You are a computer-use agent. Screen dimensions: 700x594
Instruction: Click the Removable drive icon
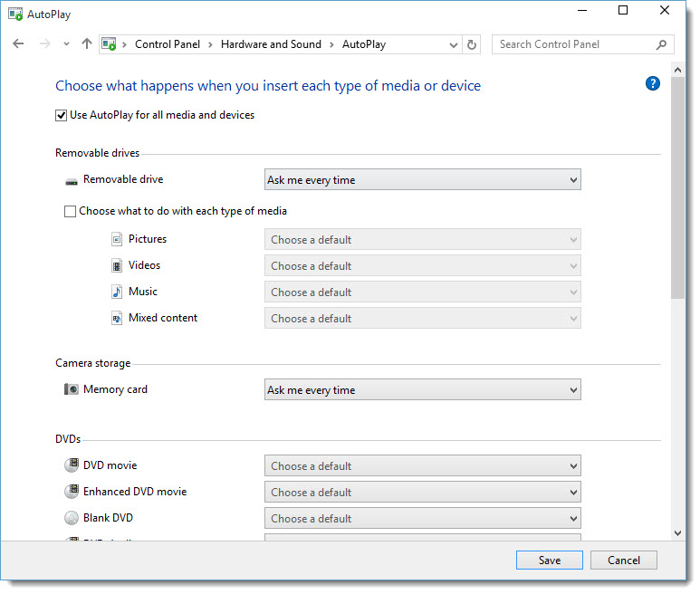coord(72,181)
